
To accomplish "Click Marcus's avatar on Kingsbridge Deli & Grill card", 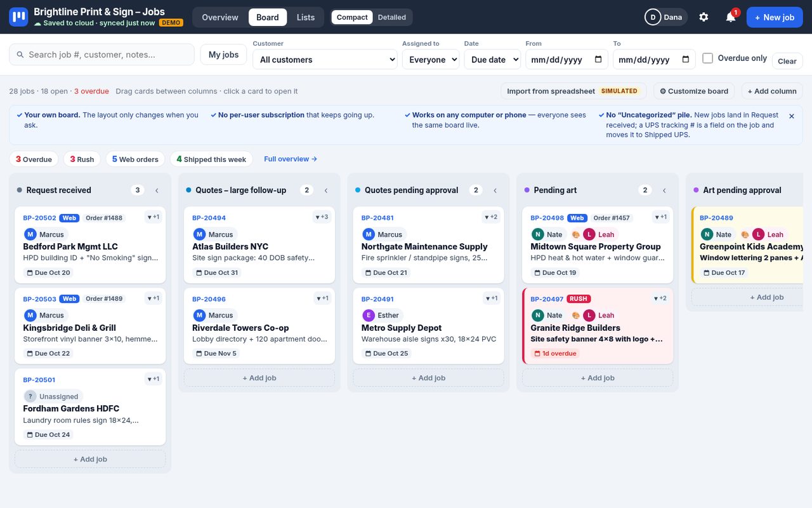I will coord(30,315).
